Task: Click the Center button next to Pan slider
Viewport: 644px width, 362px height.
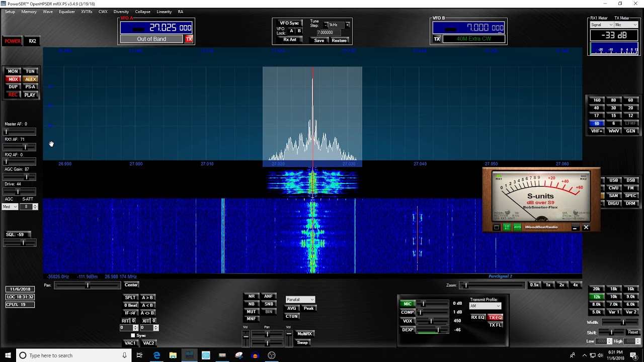Action: pos(131,285)
